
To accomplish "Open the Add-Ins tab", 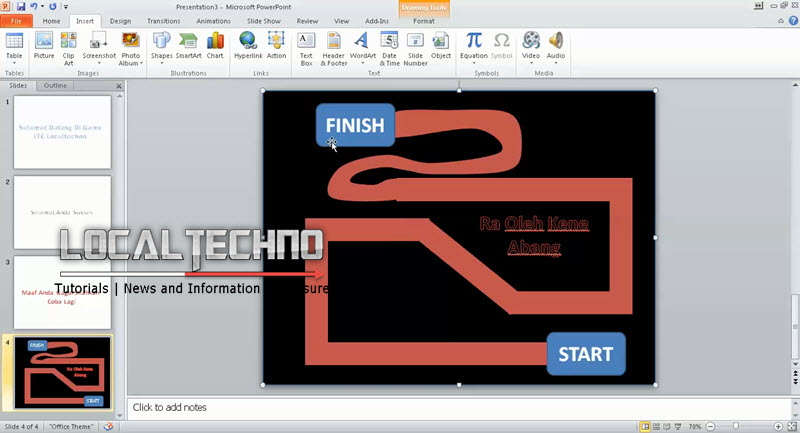I will click(377, 21).
